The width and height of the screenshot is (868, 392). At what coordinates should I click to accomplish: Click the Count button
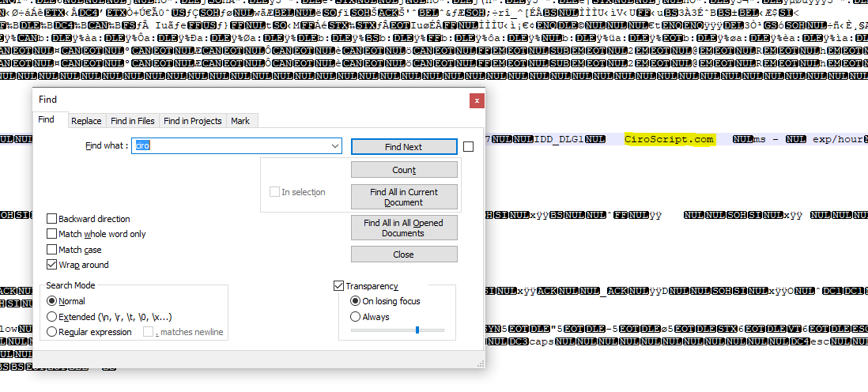coord(404,170)
